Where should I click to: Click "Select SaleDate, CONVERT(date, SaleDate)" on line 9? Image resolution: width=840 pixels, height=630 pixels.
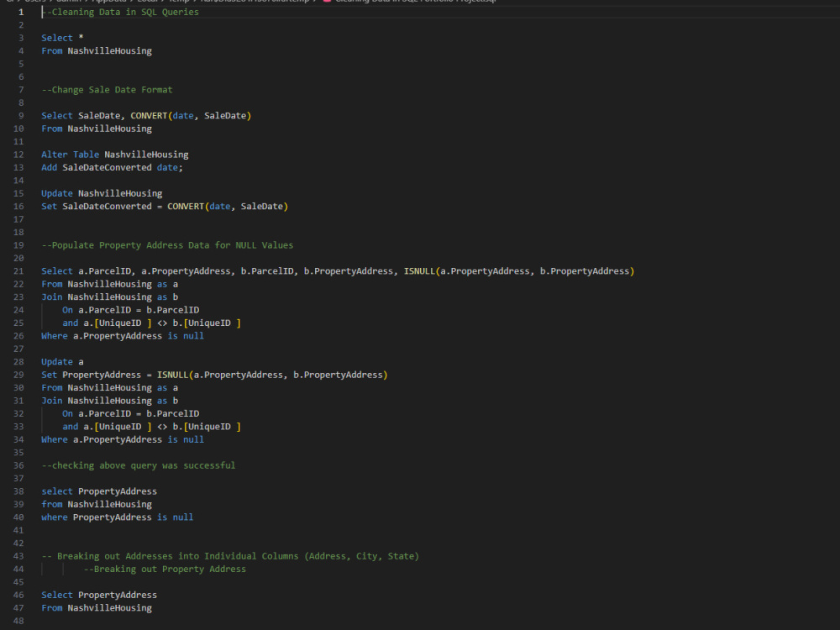tap(146, 116)
